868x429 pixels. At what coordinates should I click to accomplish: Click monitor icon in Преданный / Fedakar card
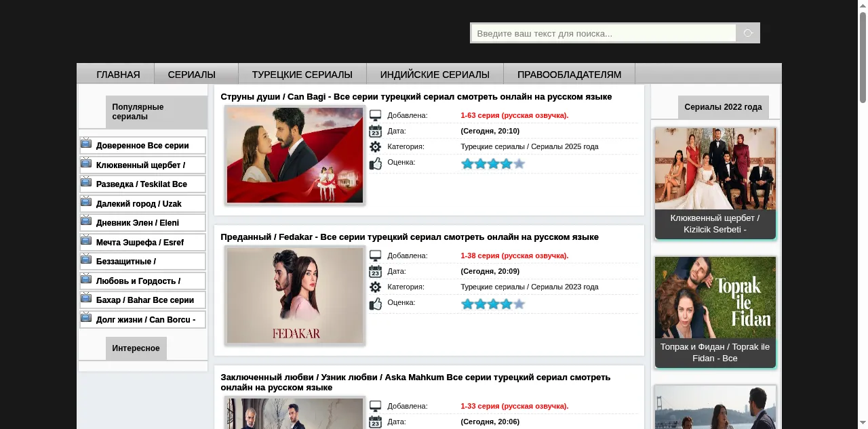click(x=375, y=256)
